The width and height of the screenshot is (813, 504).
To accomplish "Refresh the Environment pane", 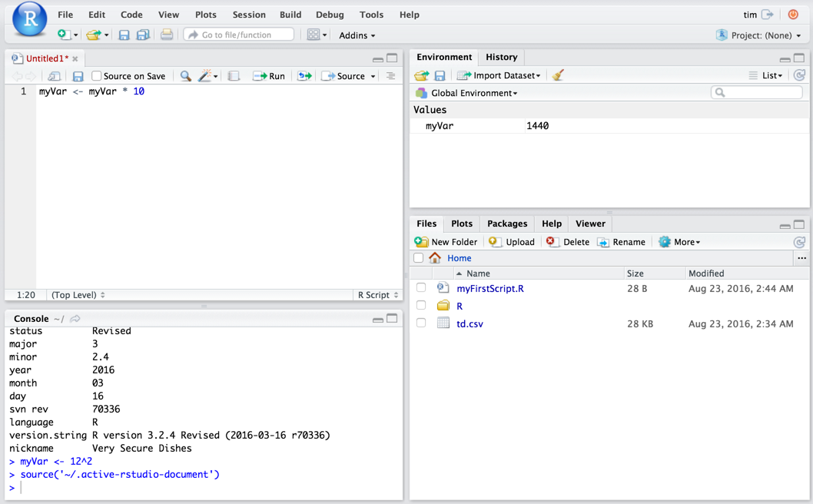I will point(799,75).
